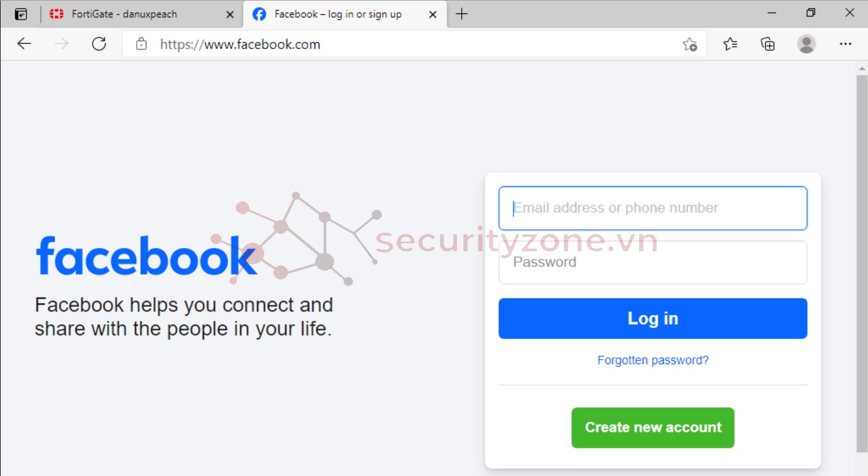The width and height of the screenshot is (868, 476).
Task: Open the Forgotten password? link
Action: (653, 360)
